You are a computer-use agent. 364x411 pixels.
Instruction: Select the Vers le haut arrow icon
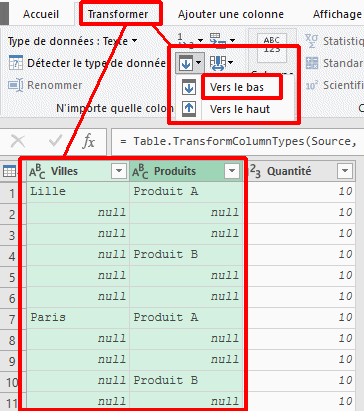click(189, 109)
